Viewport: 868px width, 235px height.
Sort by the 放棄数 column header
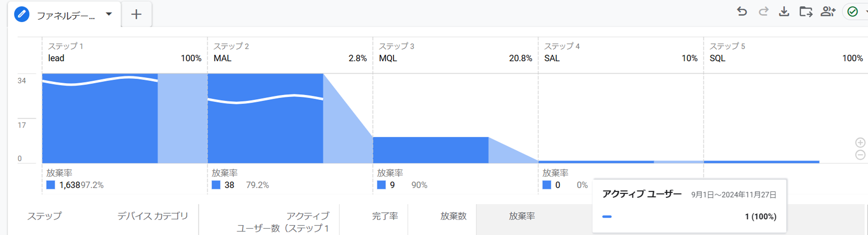[x=453, y=216]
